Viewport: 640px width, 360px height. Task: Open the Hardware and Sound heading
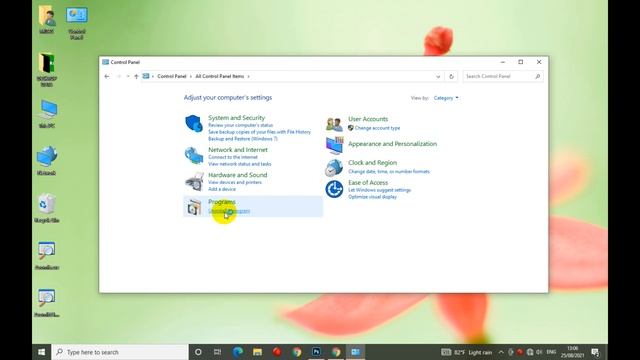[238, 175]
